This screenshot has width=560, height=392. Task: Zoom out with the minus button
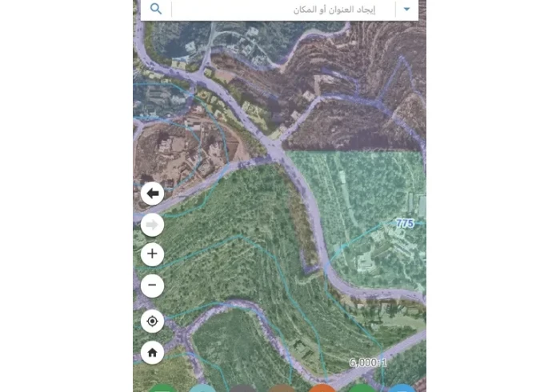[153, 286]
